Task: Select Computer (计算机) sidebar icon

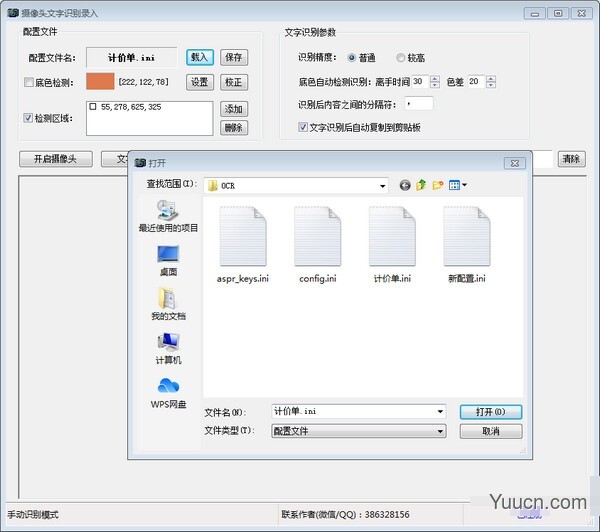Action: click(x=168, y=342)
